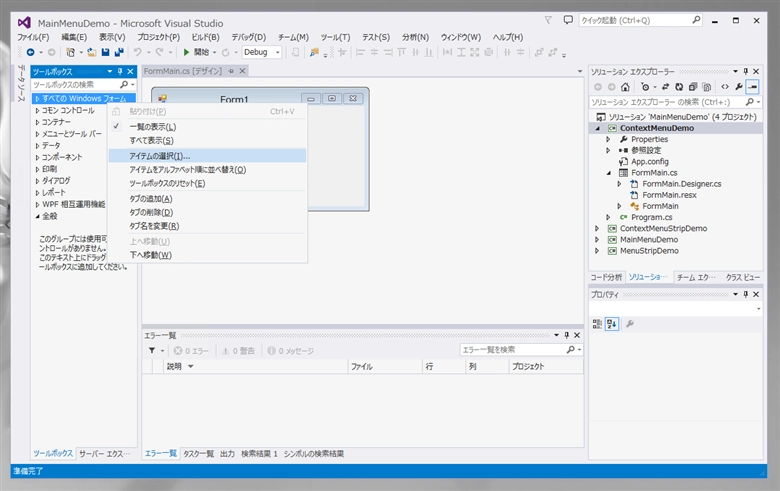Expand the Properties node in Solution Explorer
The height and width of the screenshot is (491, 780).
[x=608, y=139]
